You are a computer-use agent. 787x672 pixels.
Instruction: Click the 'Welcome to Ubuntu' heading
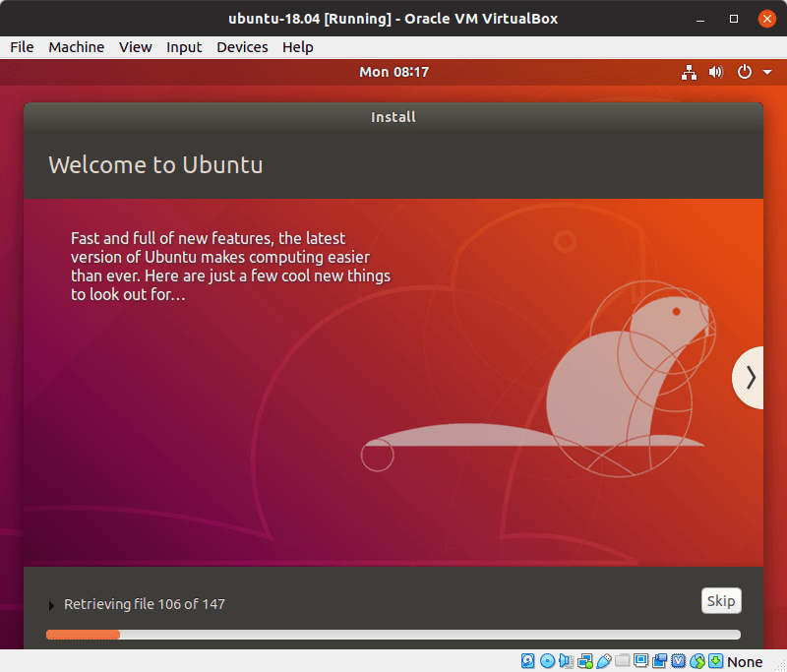pos(155,164)
